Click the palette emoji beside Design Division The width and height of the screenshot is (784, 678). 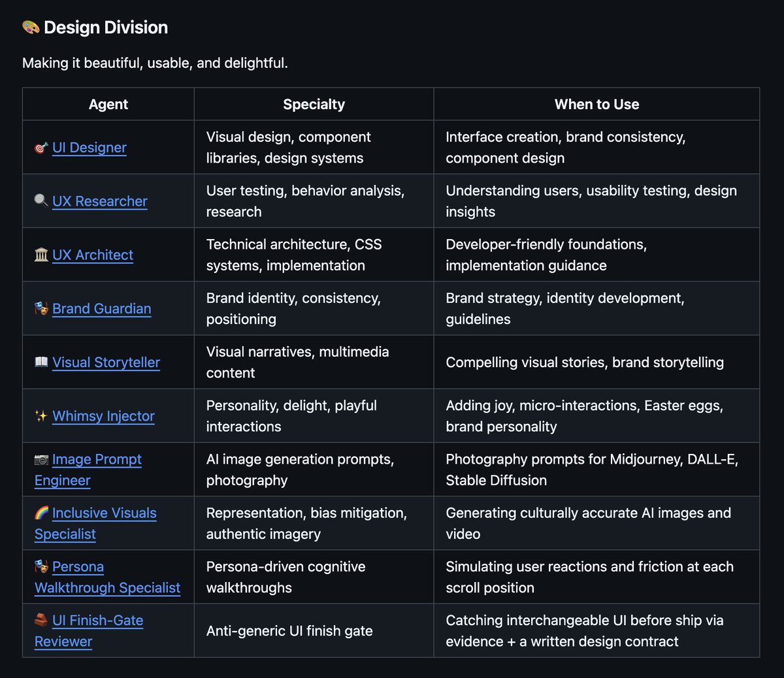click(31, 27)
